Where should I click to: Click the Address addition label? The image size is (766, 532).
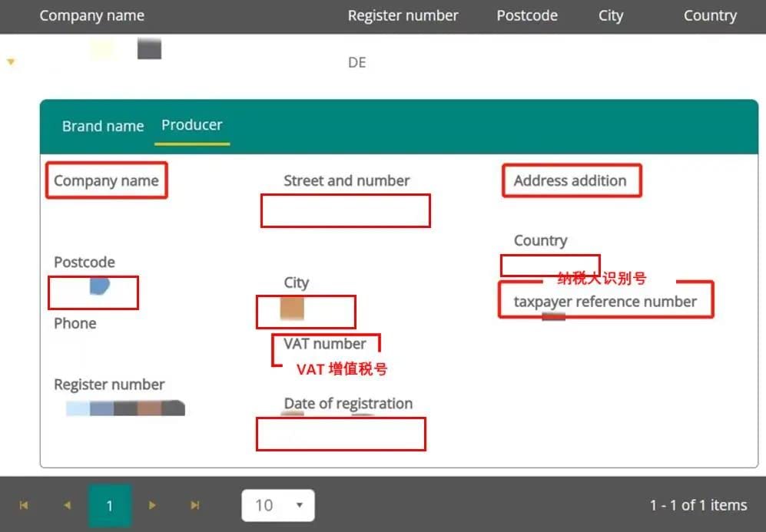pos(570,181)
